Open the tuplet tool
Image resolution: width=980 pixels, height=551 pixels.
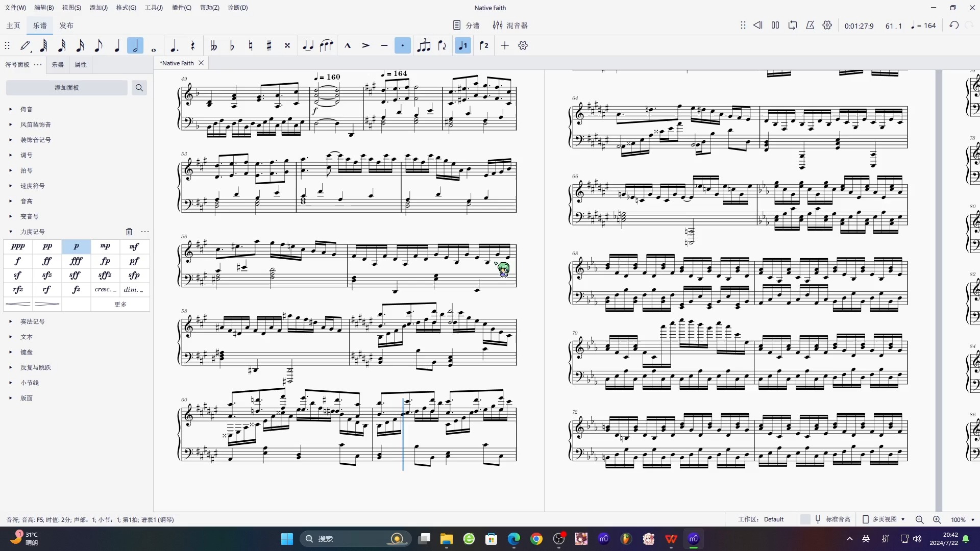pos(424,46)
